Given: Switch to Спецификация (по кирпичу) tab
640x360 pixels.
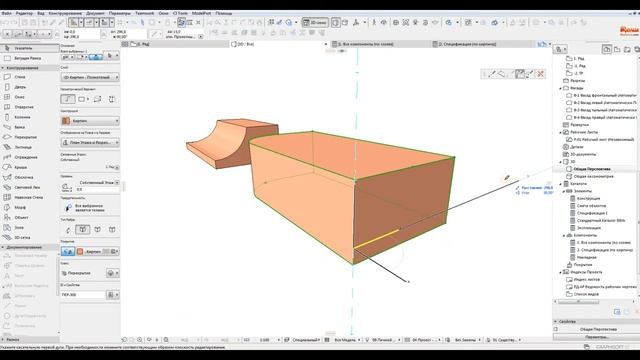Looking at the screenshot, I should 482,44.
